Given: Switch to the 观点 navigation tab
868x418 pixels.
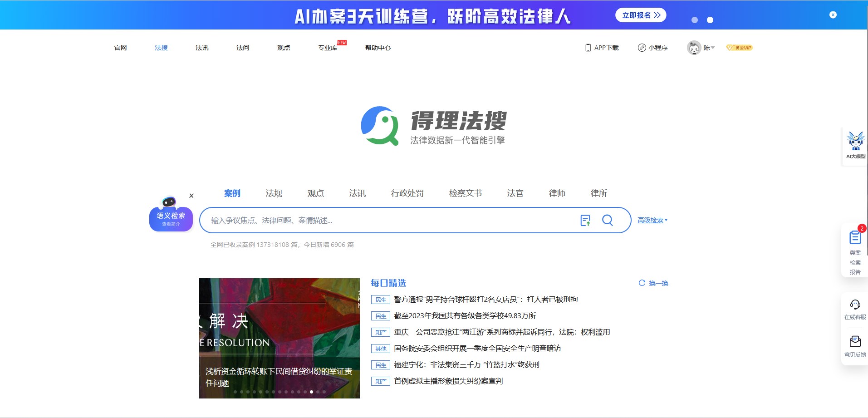Looking at the screenshot, I should (x=283, y=47).
